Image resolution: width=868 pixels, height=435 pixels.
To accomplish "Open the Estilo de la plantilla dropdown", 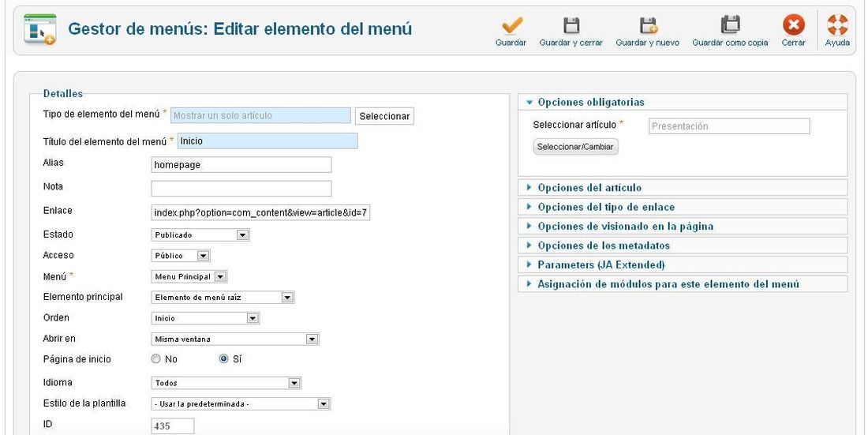I will click(x=241, y=404).
